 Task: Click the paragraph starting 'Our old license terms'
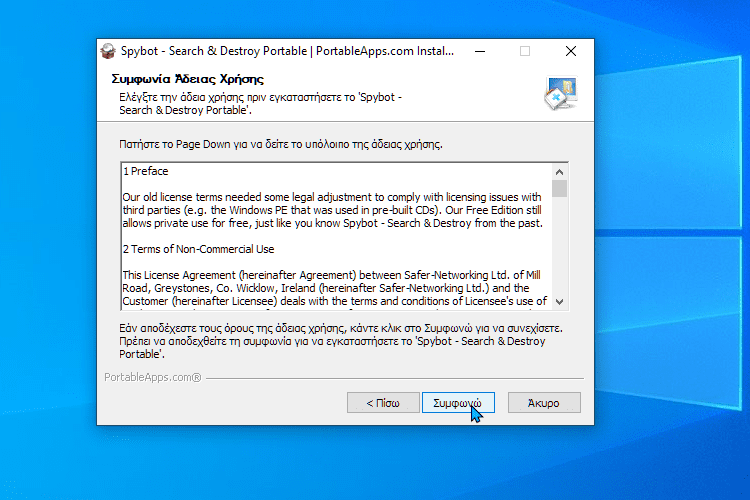point(332,210)
